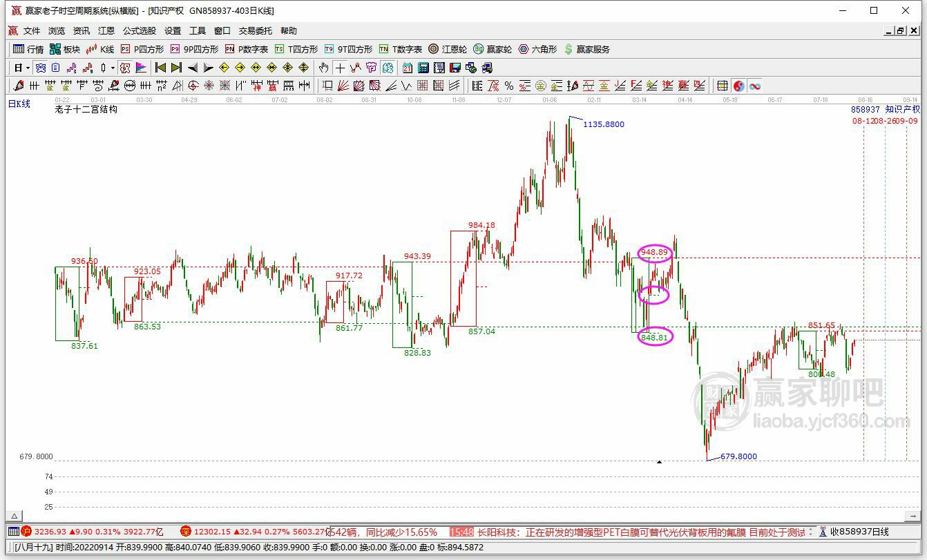This screenshot has height=560, width=927.
Task: Click the 08-12 red date marker
Action: (863, 120)
